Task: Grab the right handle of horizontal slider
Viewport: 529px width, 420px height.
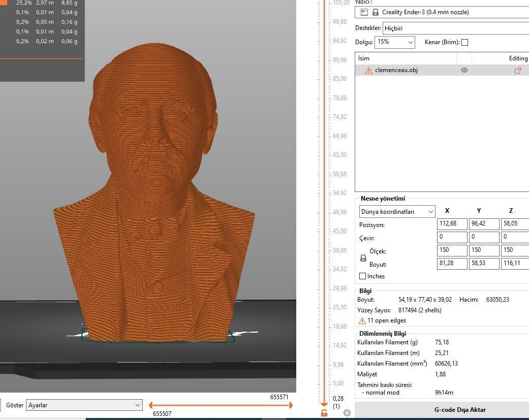Action: pos(291,405)
